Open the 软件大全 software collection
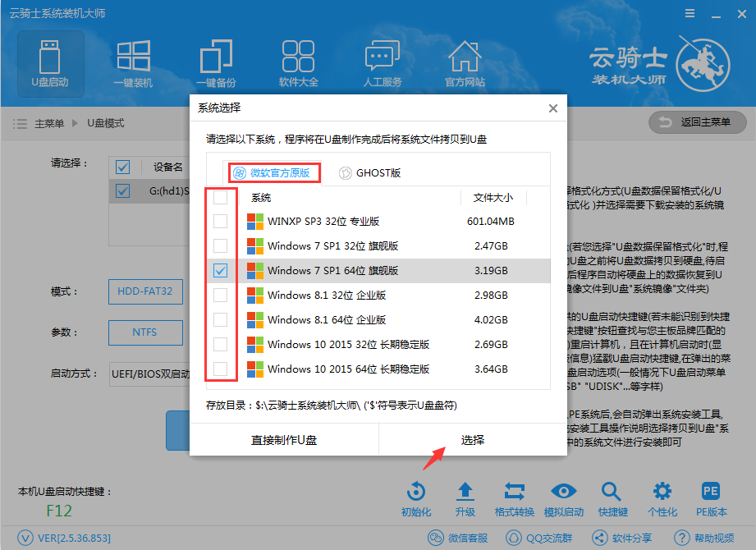The image size is (756, 550). click(x=298, y=63)
